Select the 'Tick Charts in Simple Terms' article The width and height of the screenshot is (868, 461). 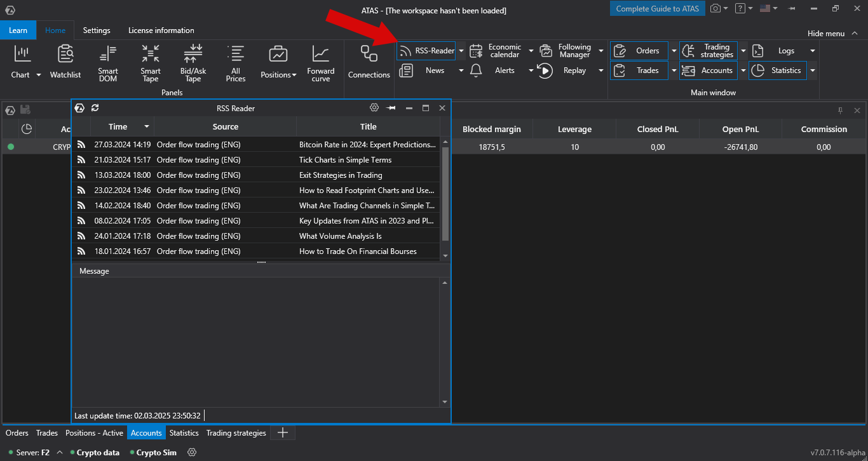pos(256,160)
